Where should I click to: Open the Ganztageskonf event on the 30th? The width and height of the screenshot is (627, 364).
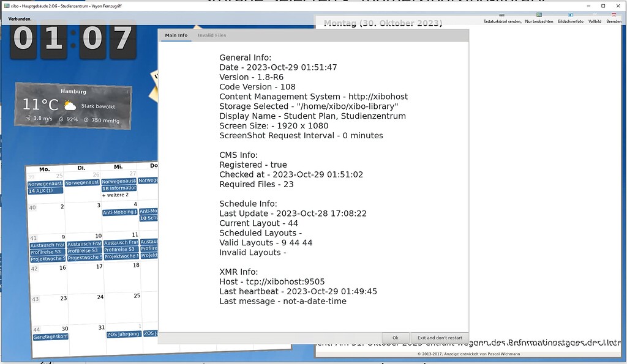(x=48, y=337)
